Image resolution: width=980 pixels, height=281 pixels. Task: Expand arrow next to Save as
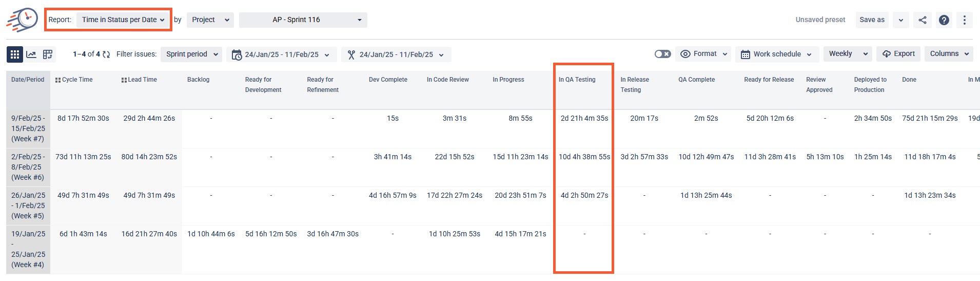pos(901,20)
